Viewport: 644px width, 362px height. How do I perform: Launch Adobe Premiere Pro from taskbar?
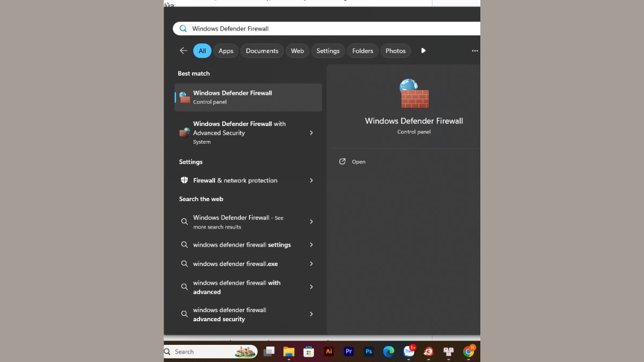[349, 352]
